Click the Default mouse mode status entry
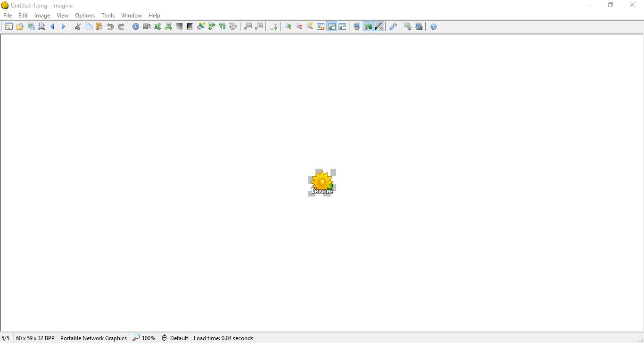Viewport: 644px width, 343px height. (175, 338)
